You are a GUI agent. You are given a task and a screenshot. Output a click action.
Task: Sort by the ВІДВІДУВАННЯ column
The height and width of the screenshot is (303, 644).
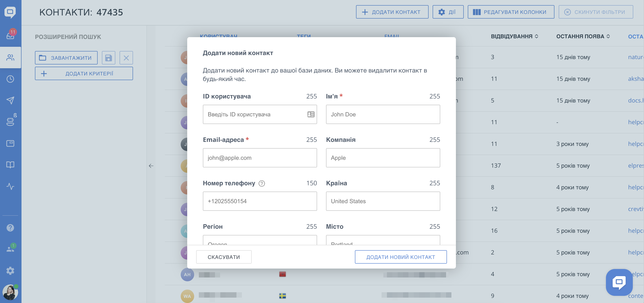pyautogui.click(x=514, y=36)
